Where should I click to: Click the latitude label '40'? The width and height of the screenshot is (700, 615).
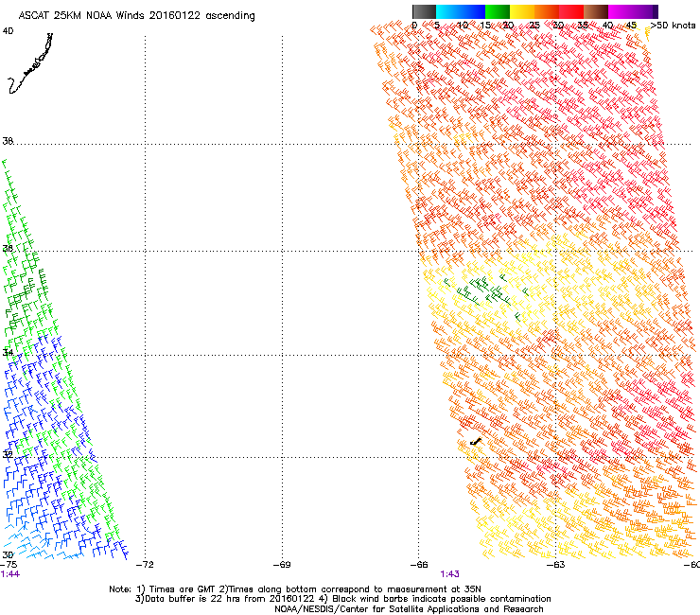point(8,31)
